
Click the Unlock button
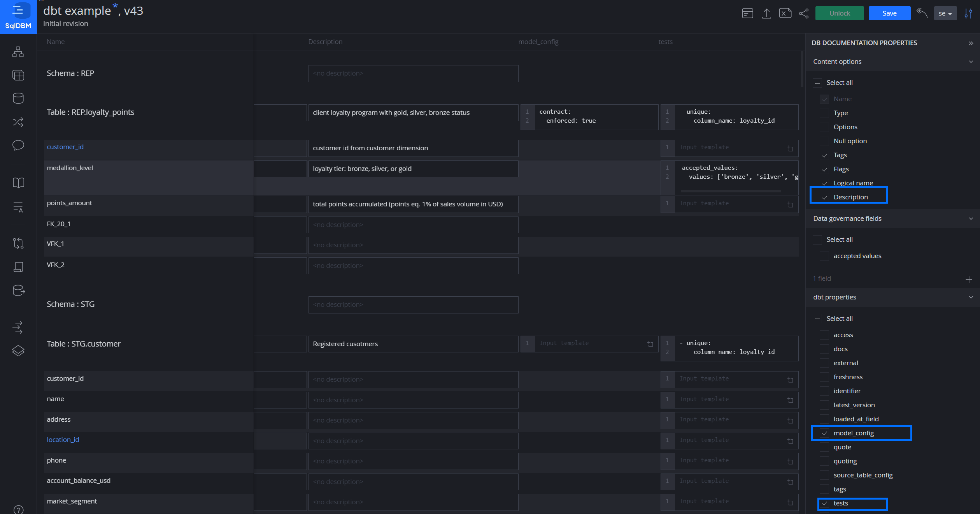pyautogui.click(x=839, y=13)
